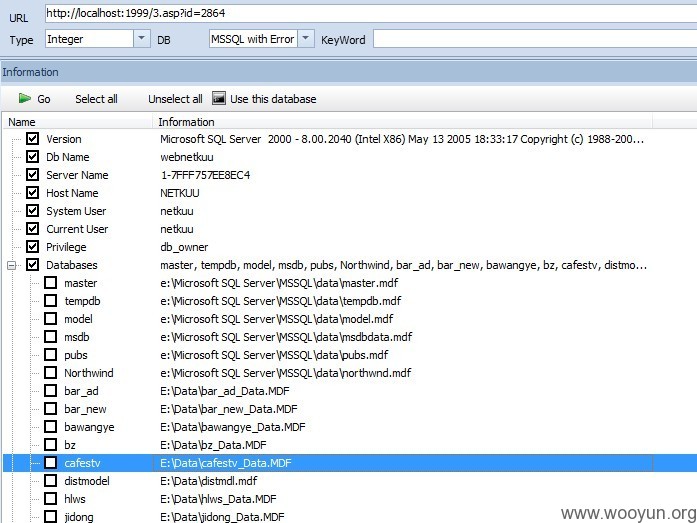The image size is (697, 523).
Task: Check the bz database checkbox
Action: [x=51, y=444]
